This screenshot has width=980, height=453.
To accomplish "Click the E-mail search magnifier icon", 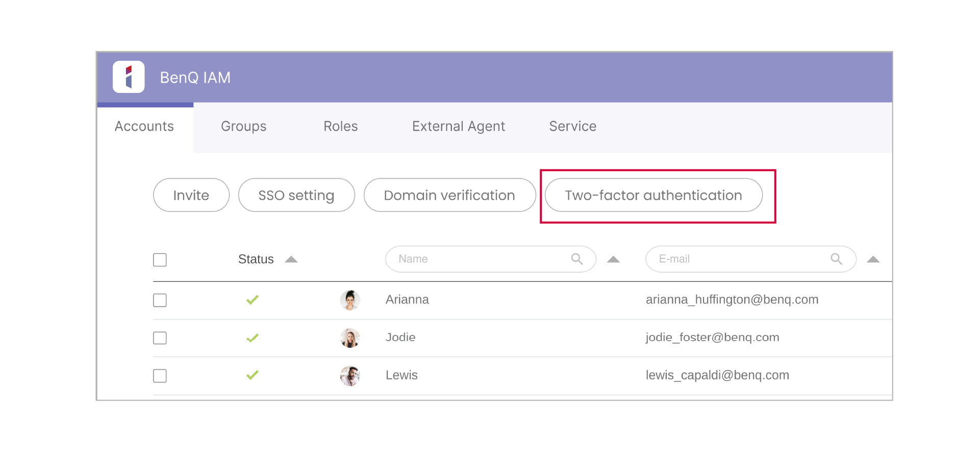I will point(836,259).
